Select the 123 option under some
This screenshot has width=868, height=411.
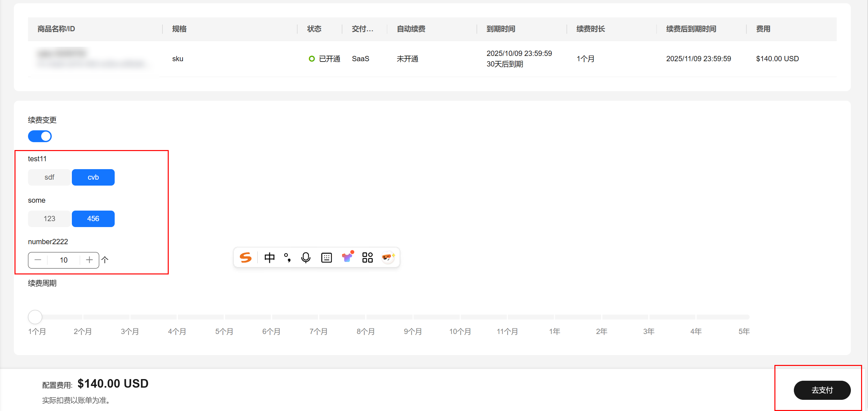click(49, 219)
